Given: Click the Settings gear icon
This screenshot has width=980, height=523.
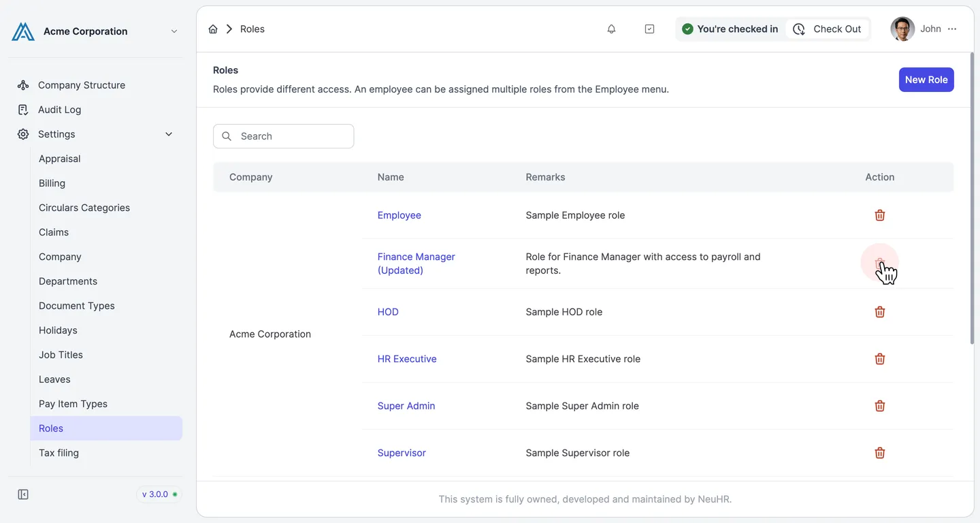Looking at the screenshot, I should point(23,134).
